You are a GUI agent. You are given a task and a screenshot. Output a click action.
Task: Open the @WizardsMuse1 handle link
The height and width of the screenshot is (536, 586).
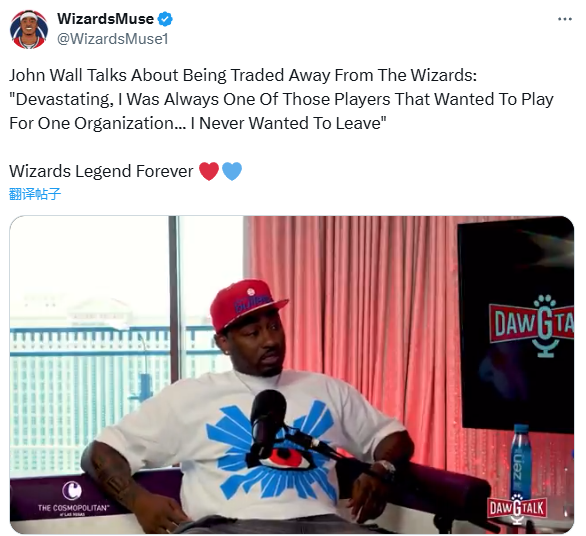[x=112, y=39]
